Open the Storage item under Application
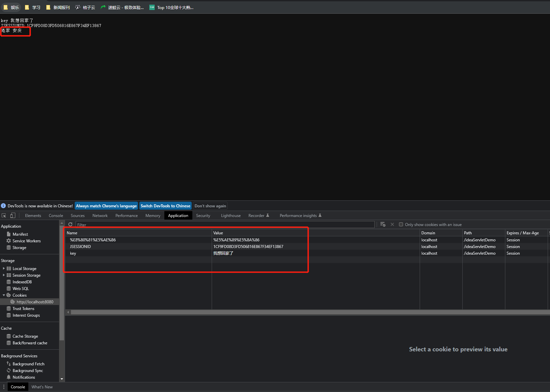This screenshot has height=392, width=550. pyautogui.click(x=19, y=248)
